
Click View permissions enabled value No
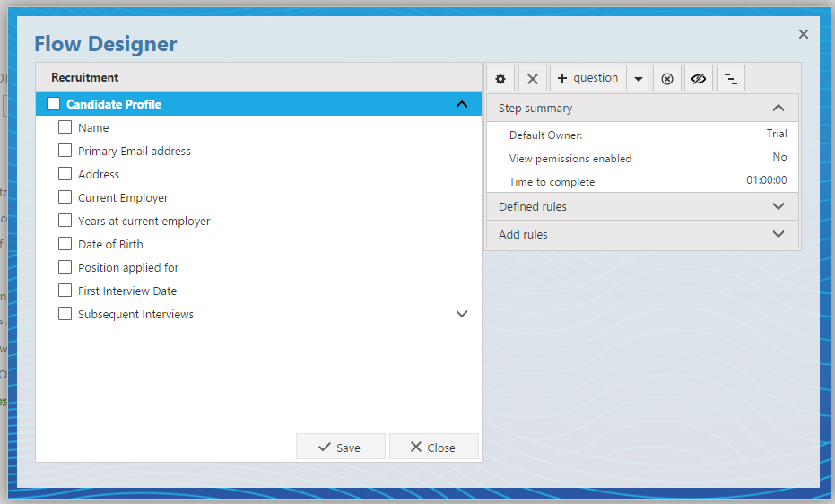[779, 157]
